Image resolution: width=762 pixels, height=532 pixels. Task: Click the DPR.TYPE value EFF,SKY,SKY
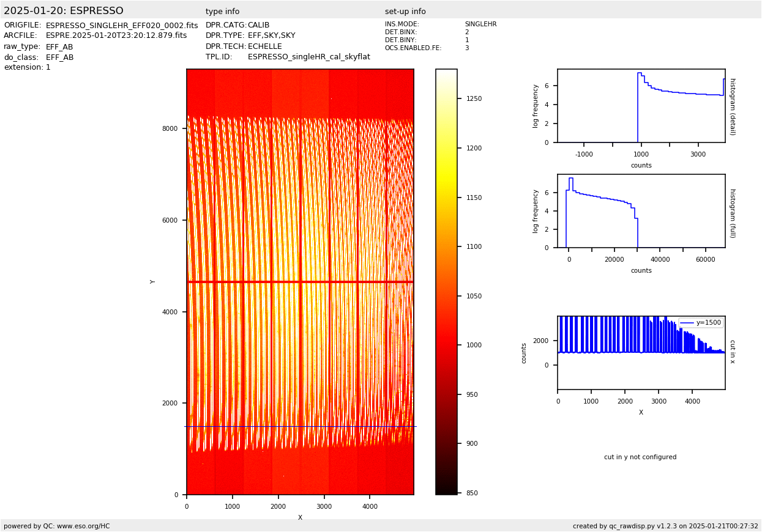click(x=271, y=36)
